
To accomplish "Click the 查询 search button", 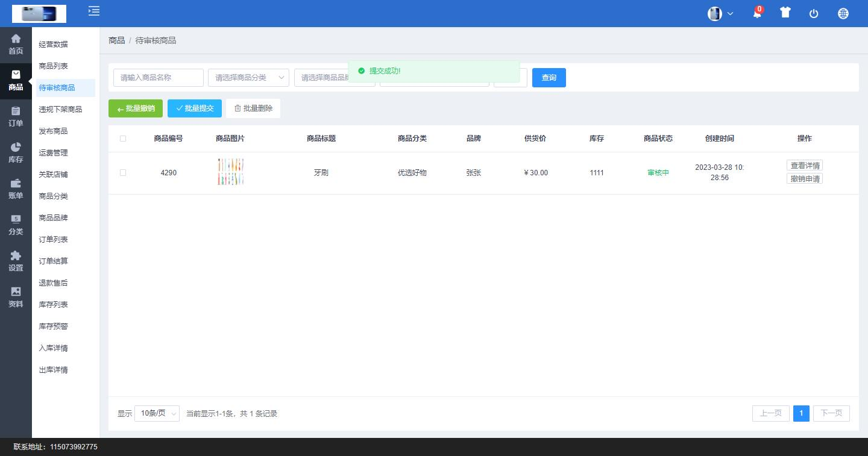I will coord(549,78).
